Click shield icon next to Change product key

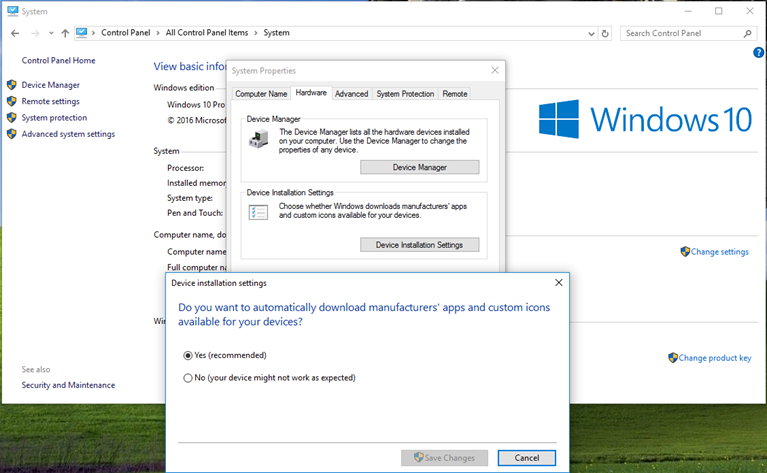(x=673, y=358)
